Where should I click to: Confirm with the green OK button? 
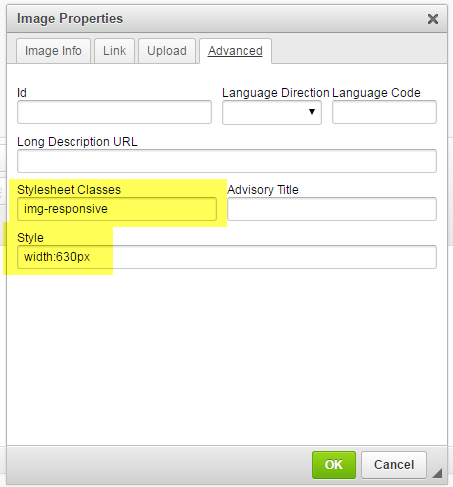tap(334, 465)
